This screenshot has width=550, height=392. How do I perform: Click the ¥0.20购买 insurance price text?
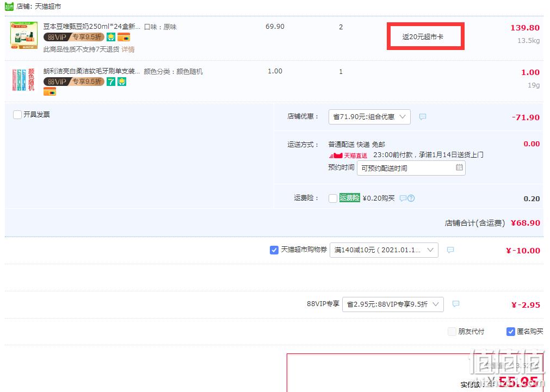point(379,198)
